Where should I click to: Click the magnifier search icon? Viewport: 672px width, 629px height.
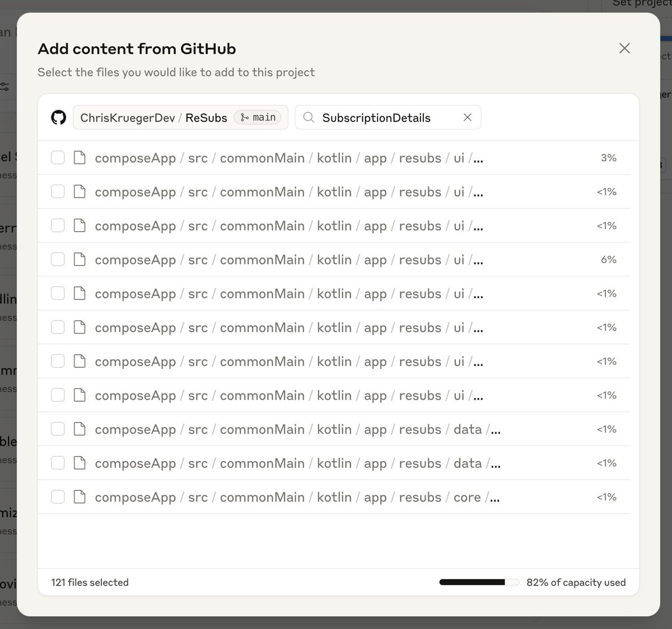[309, 118]
